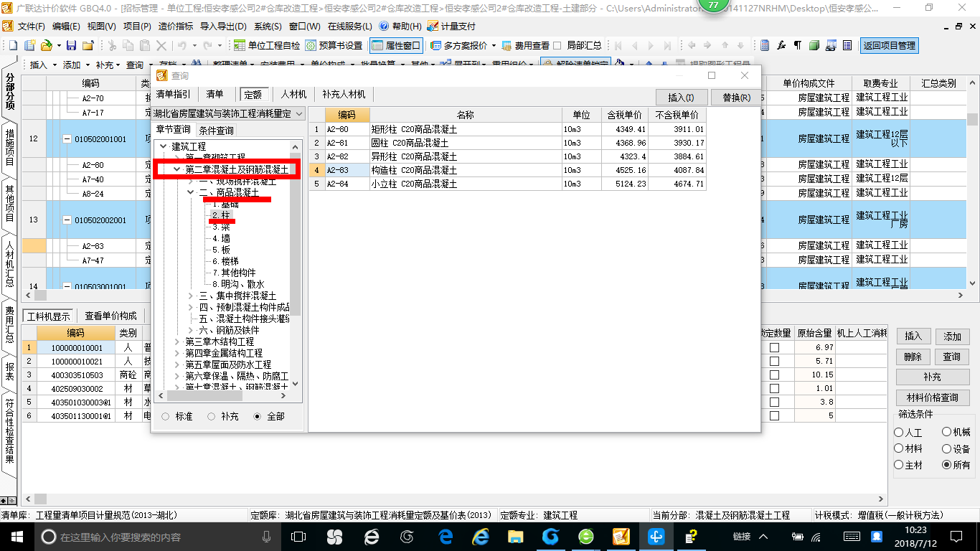Click the Paste clipboard icon
The width and height of the screenshot is (980, 551).
click(146, 45)
